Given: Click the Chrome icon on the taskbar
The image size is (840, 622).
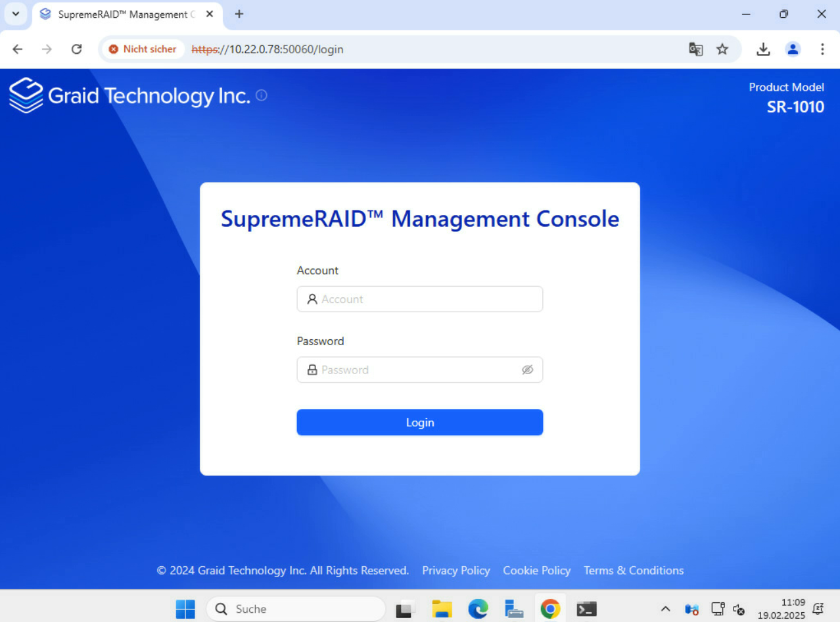Looking at the screenshot, I should 550,609.
